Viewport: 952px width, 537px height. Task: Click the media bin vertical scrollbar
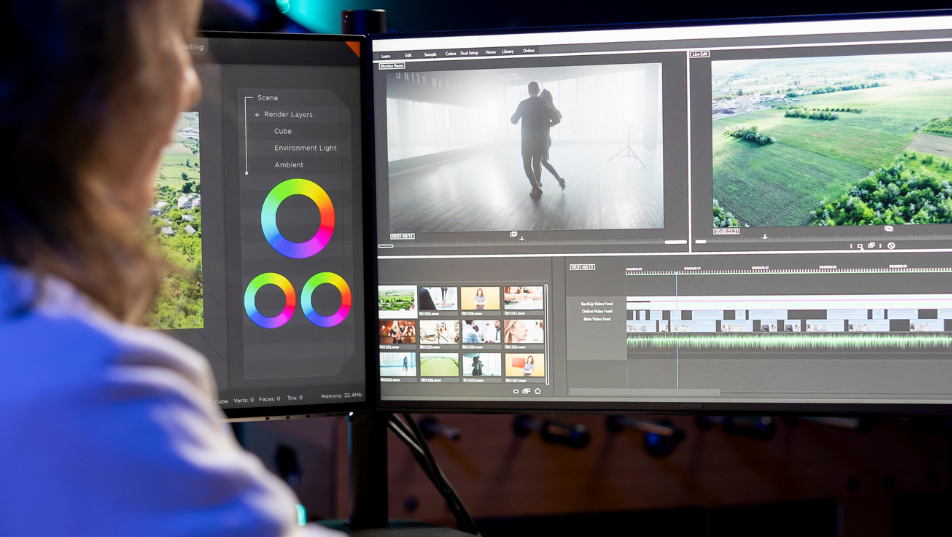(546, 333)
